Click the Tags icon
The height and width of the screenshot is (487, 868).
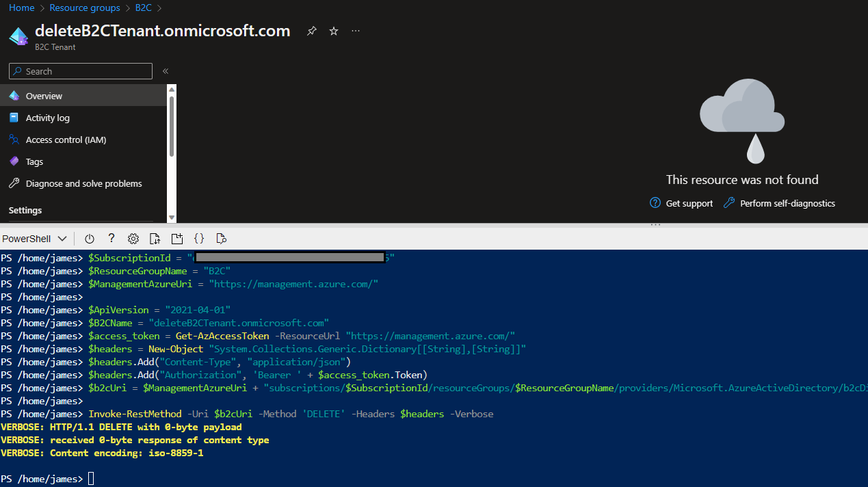click(14, 161)
